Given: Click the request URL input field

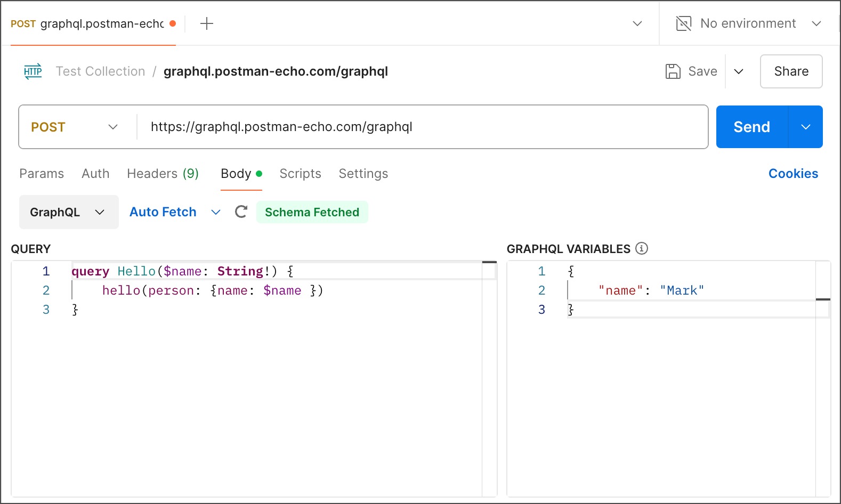Looking at the screenshot, I should point(422,127).
